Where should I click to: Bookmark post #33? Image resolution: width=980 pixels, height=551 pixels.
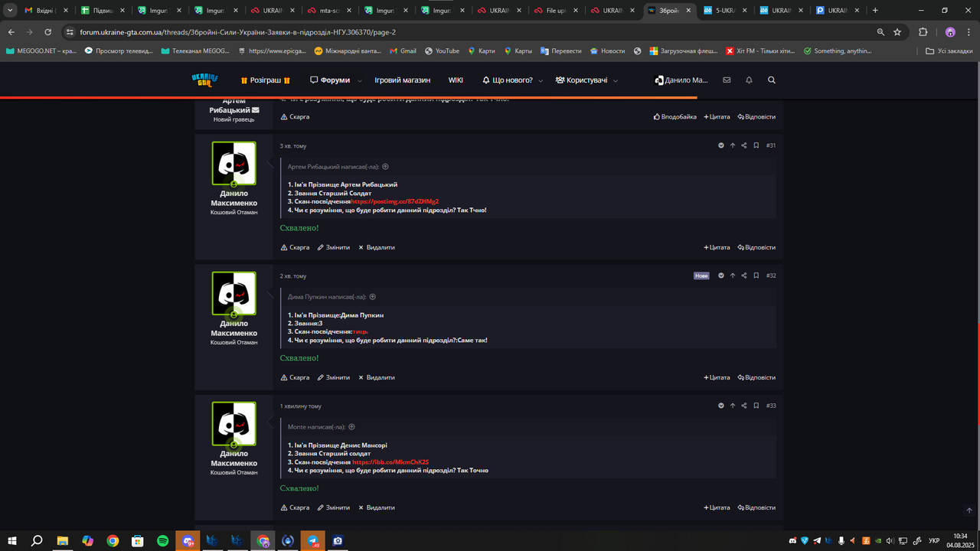pyautogui.click(x=756, y=406)
